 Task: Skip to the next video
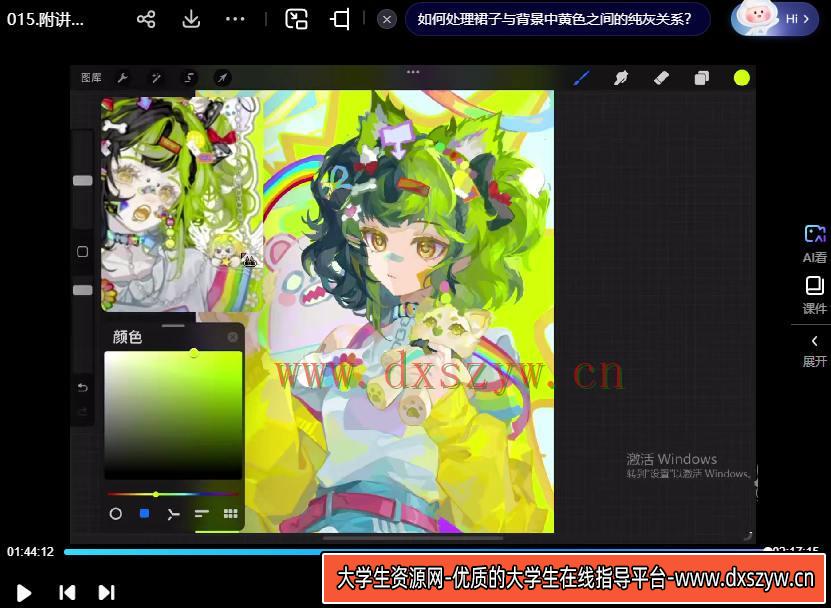click(x=107, y=592)
